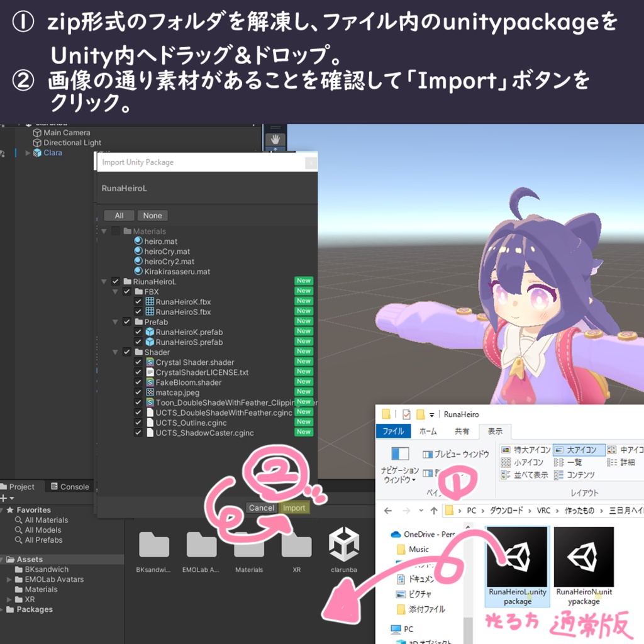This screenshot has width=644, height=644.
Task: Open the 表示 ribbon tab
Action: click(x=495, y=431)
